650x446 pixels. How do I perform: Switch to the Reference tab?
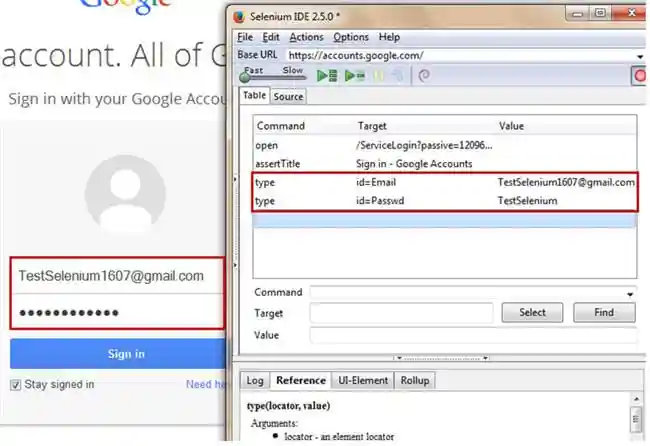tap(301, 381)
